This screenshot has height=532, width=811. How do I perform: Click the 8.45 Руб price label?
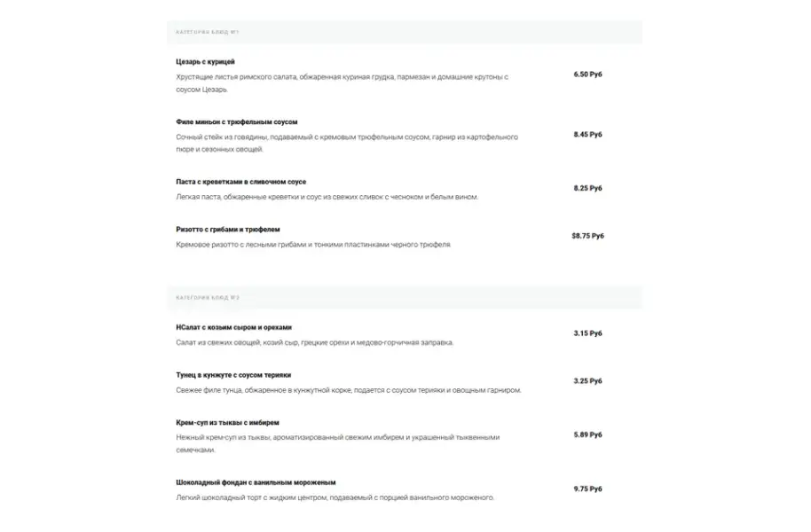(587, 135)
